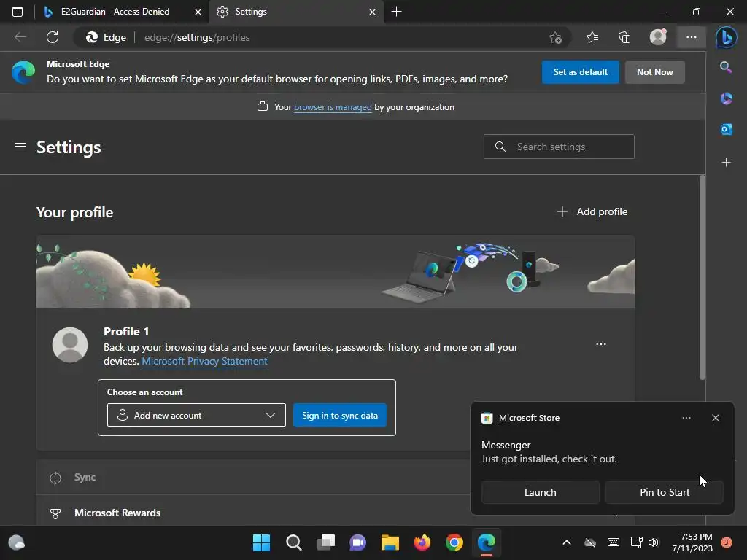Expand the Add new account dropdown
Image resolution: width=747 pixels, height=560 pixels.
(196, 415)
